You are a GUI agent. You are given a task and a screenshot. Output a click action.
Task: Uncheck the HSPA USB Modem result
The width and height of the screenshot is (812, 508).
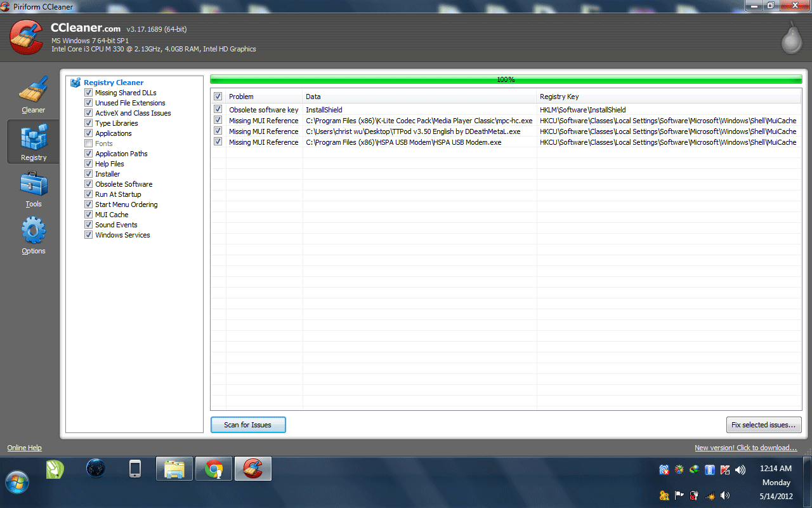point(218,142)
